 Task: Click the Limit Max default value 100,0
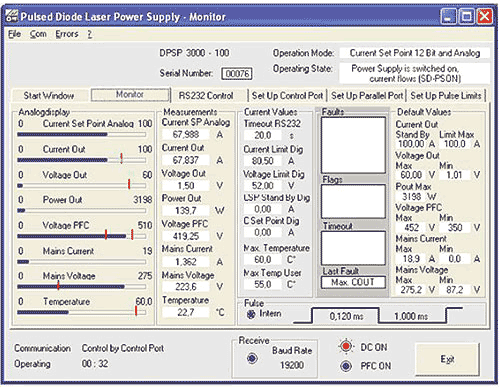pyautogui.click(x=455, y=144)
